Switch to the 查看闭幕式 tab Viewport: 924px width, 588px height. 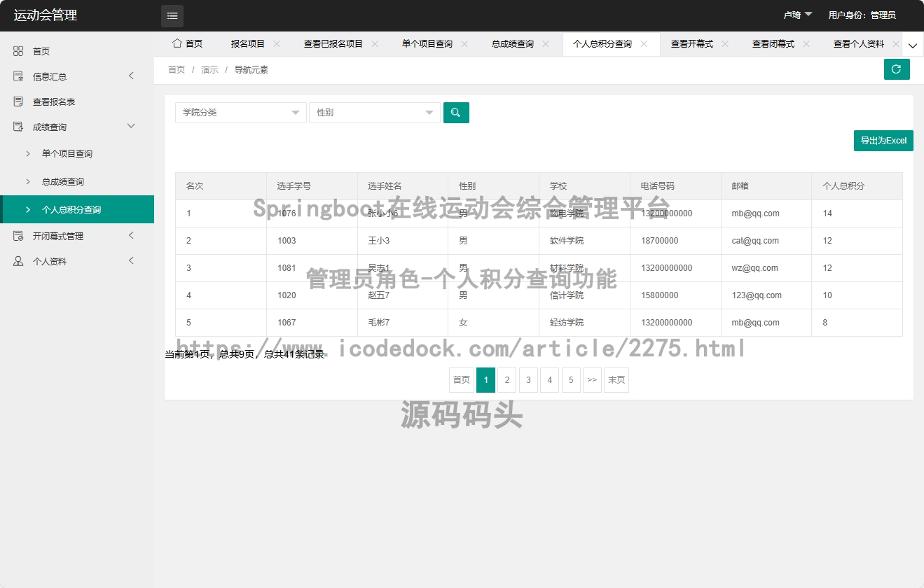click(x=773, y=43)
